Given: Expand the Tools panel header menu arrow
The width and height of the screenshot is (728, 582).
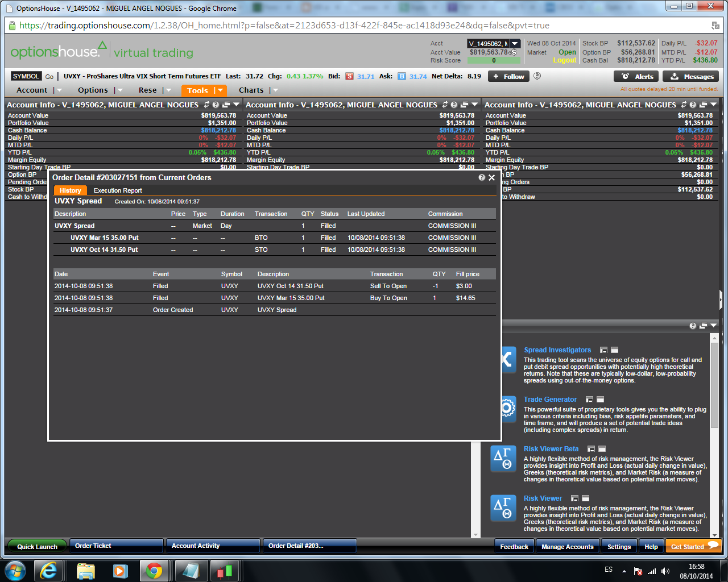Looking at the screenshot, I should (713, 326).
